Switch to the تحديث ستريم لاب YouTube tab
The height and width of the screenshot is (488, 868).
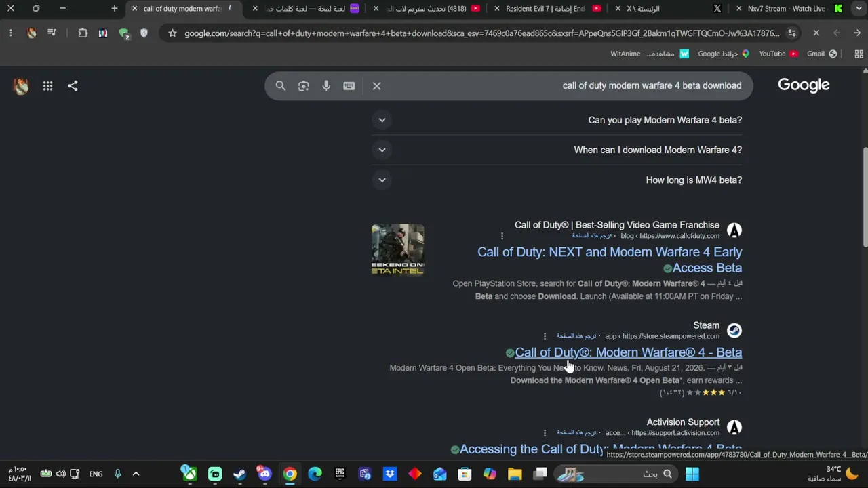click(x=427, y=9)
